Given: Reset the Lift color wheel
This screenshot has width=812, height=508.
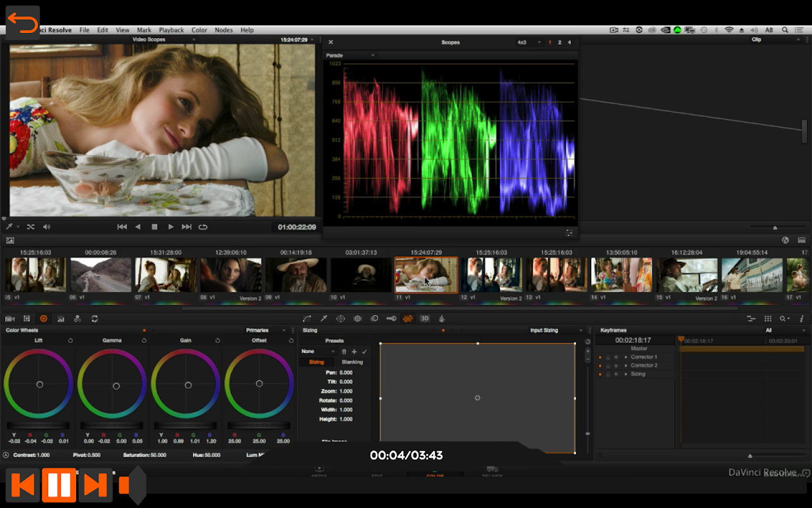Looking at the screenshot, I should [x=70, y=341].
